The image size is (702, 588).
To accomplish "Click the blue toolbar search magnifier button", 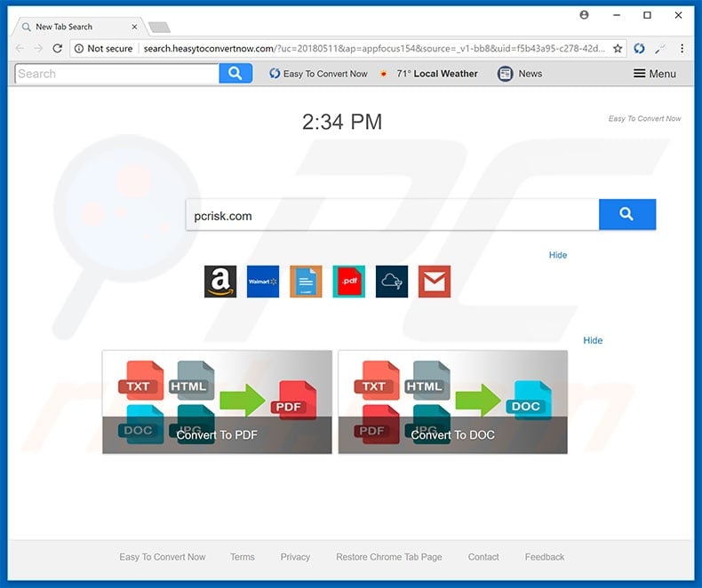I will pyautogui.click(x=235, y=73).
